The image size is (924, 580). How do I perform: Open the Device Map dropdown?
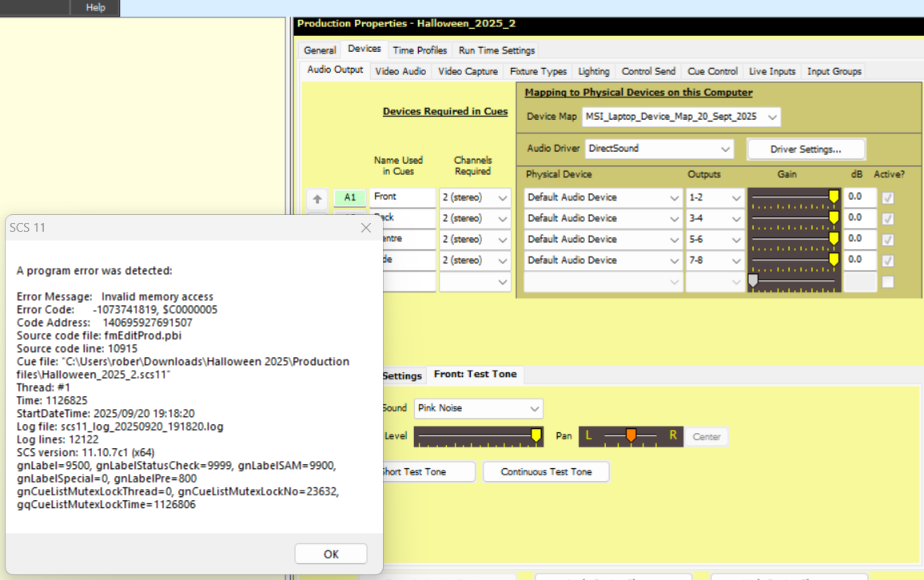pos(681,117)
